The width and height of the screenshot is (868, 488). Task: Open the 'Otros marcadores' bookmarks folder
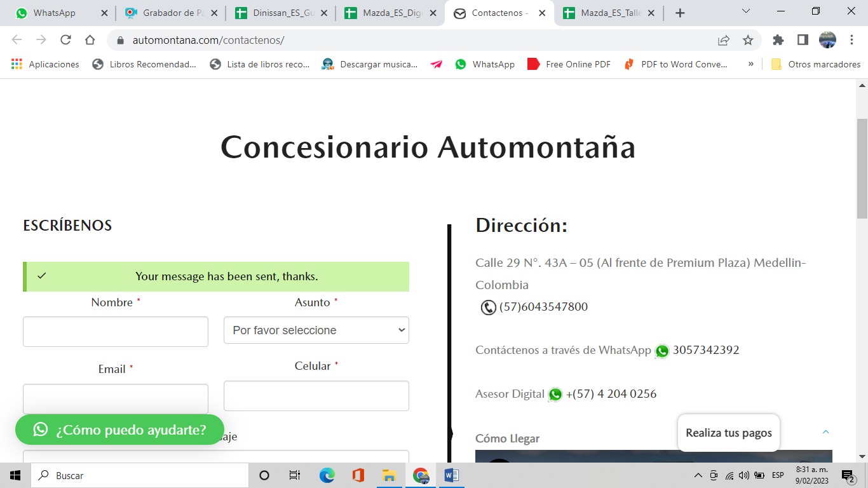pyautogui.click(x=816, y=64)
